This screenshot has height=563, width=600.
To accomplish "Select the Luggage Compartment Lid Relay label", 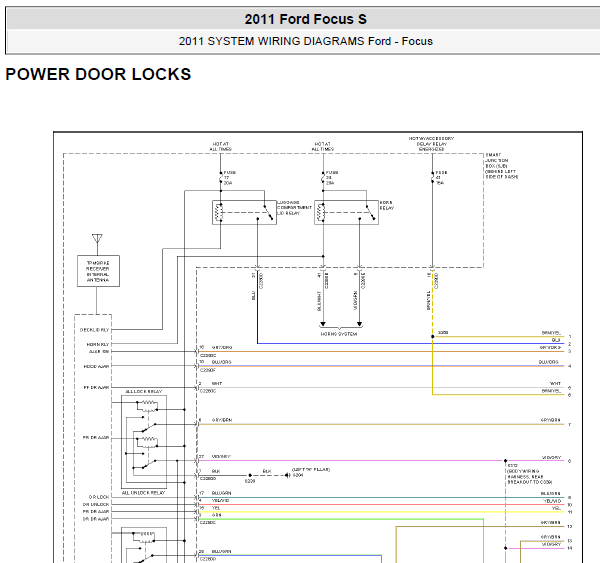I will tap(295, 207).
